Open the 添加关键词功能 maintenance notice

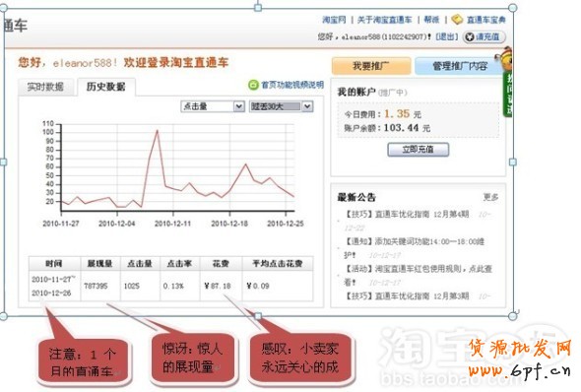tap(415, 241)
